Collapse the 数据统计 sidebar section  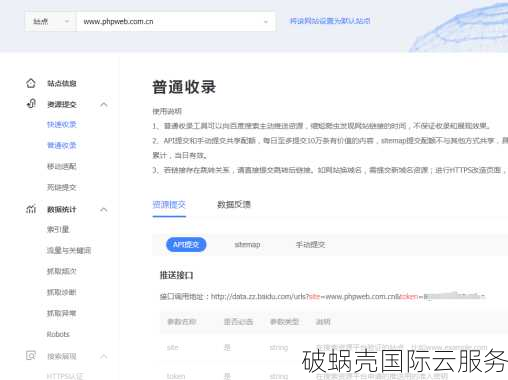coord(104,210)
